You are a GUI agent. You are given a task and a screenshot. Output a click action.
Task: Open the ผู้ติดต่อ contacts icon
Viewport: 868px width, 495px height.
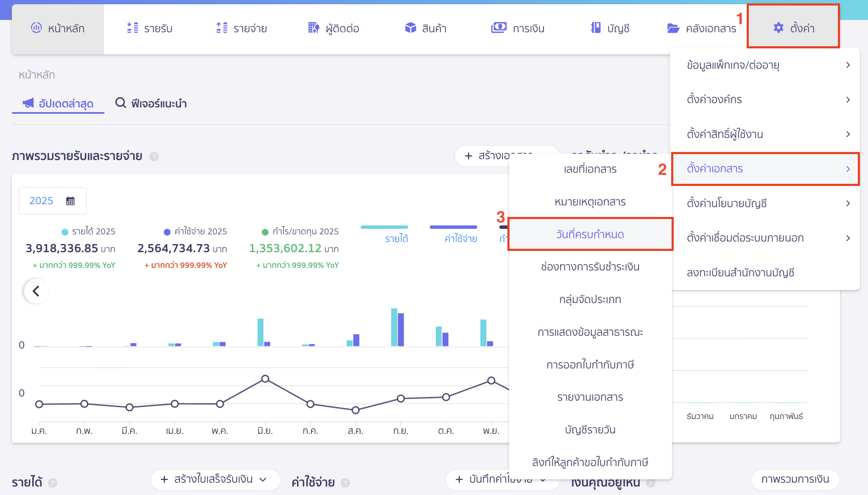click(x=313, y=28)
